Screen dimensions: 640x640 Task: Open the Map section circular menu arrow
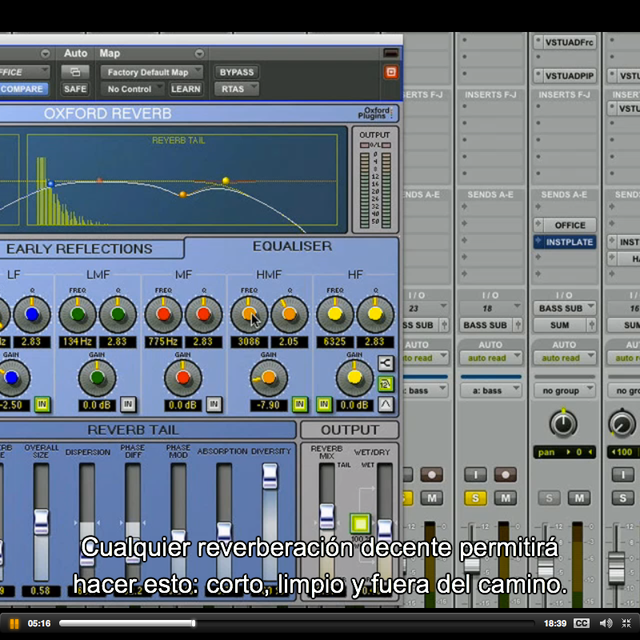click(199, 53)
